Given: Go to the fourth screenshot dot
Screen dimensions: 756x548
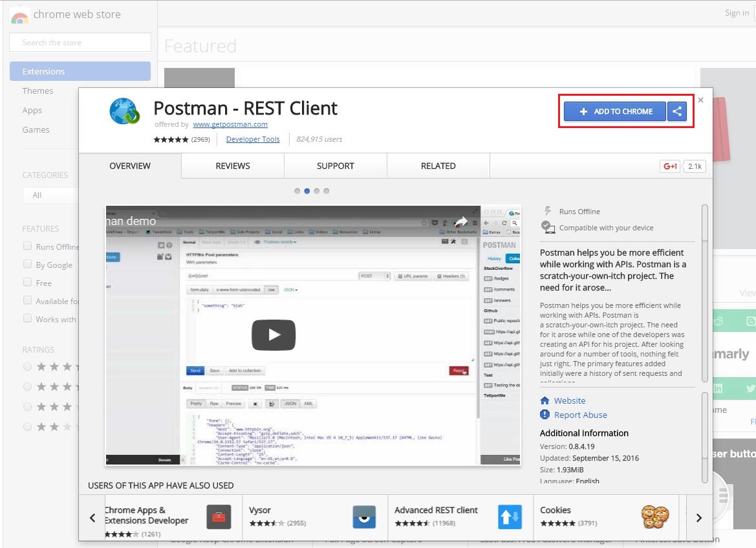Looking at the screenshot, I should click(x=327, y=191).
